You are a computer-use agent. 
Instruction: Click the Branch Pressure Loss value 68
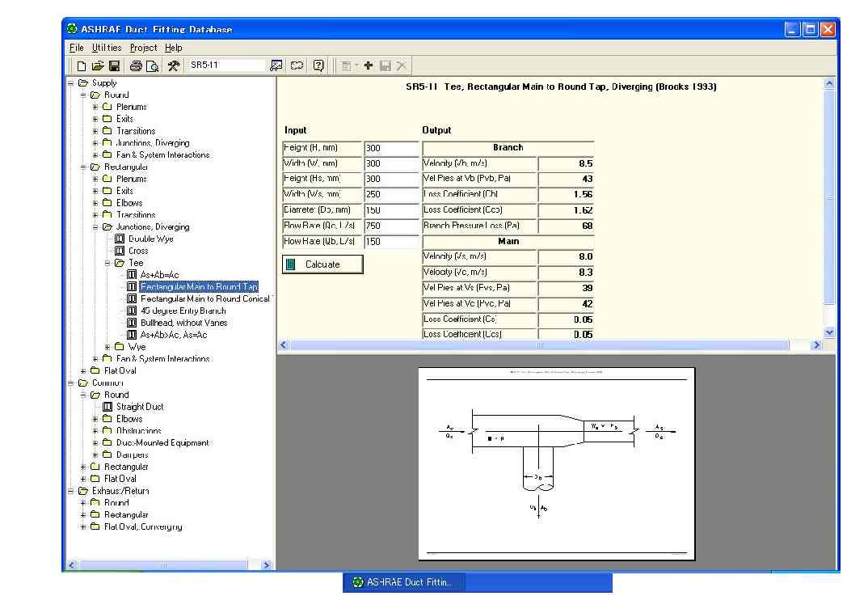566,226
